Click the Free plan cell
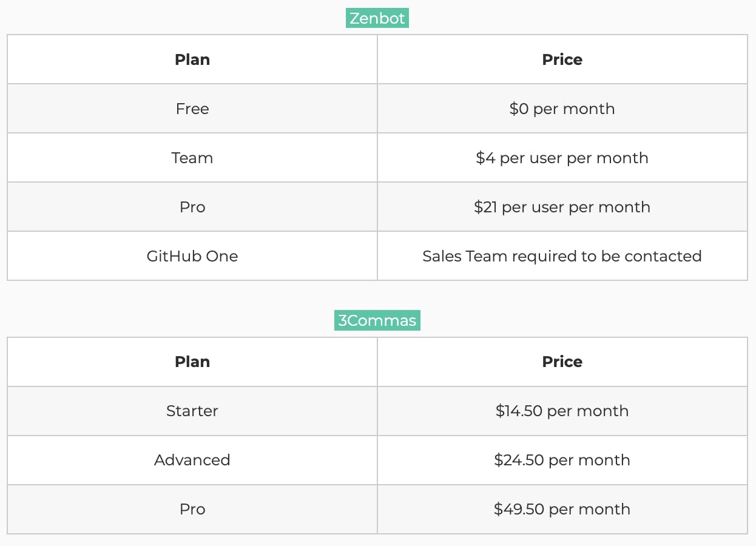This screenshot has height=546, width=756. [x=192, y=109]
